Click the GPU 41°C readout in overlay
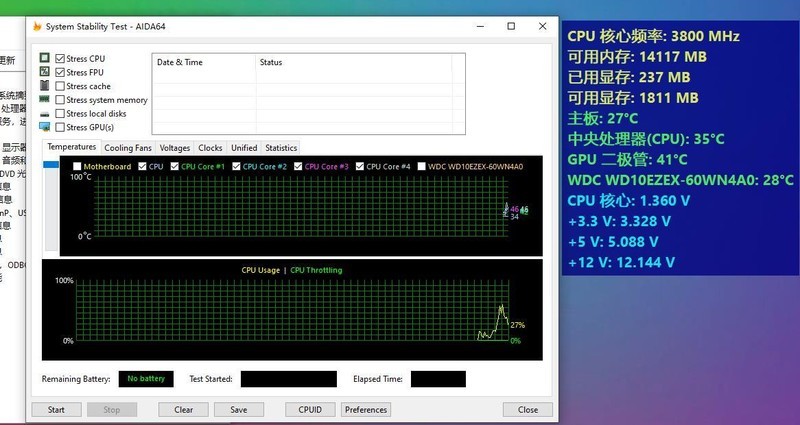The width and height of the screenshot is (800, 425). coord(628,160)
